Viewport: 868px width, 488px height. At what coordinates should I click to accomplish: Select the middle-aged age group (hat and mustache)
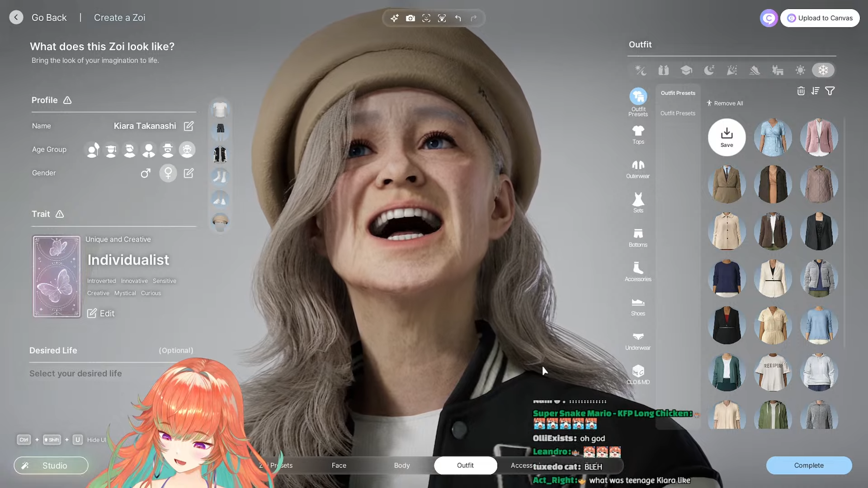168,150
